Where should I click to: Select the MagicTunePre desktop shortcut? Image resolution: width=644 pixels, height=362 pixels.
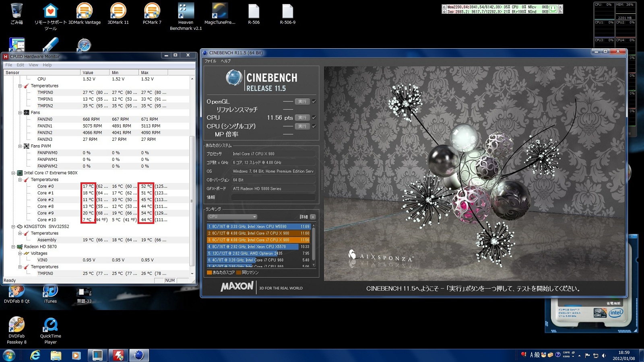point(220,14)
